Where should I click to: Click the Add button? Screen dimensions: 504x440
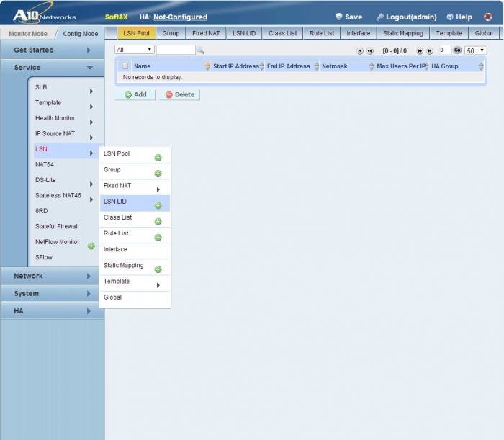pos(135,95)
